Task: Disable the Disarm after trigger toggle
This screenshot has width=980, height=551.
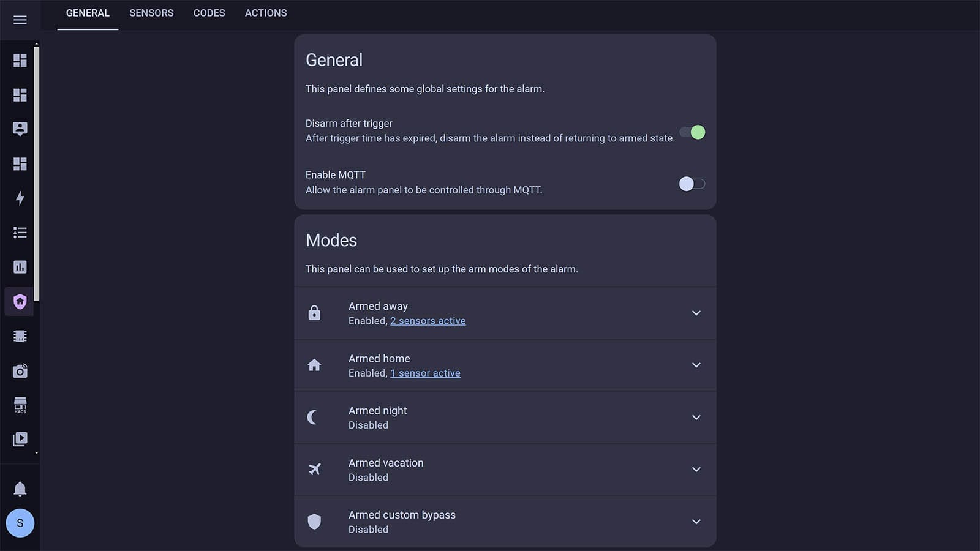Action: (692, 132)
